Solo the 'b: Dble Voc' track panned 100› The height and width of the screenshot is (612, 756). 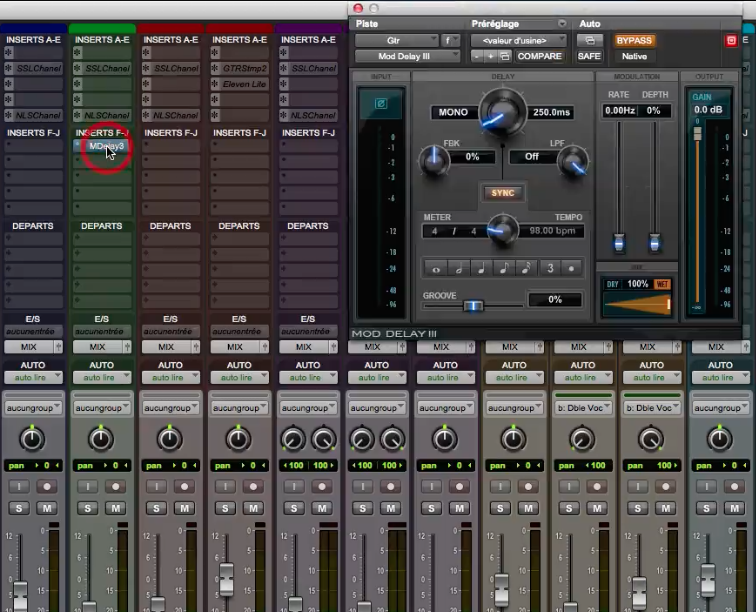(x=638, y=508)
